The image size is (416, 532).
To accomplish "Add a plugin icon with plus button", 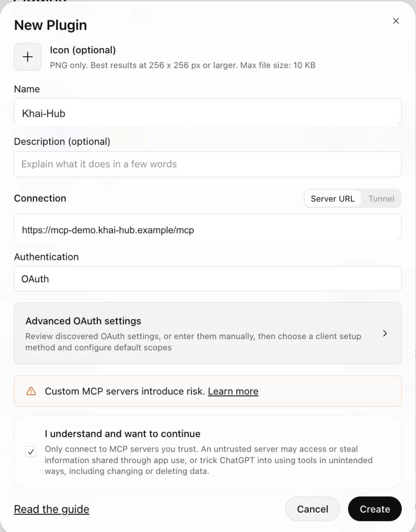I will click(x=28, y=57).
